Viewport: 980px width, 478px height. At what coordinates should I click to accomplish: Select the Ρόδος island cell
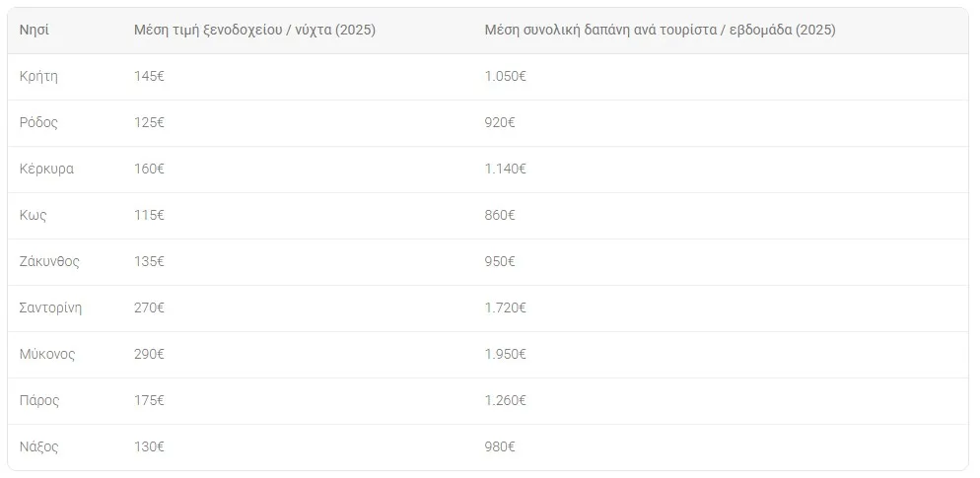[38, 122]
